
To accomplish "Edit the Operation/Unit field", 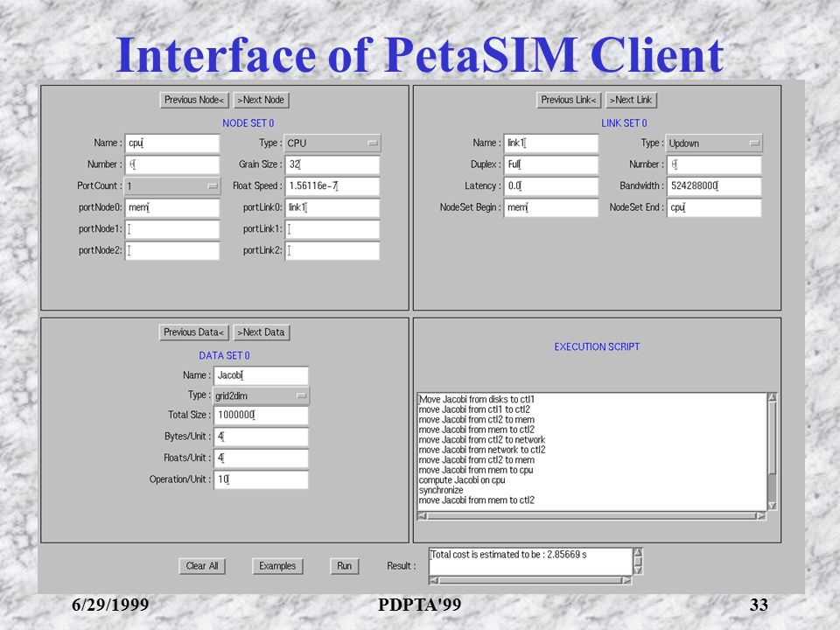I will point(261,479).
